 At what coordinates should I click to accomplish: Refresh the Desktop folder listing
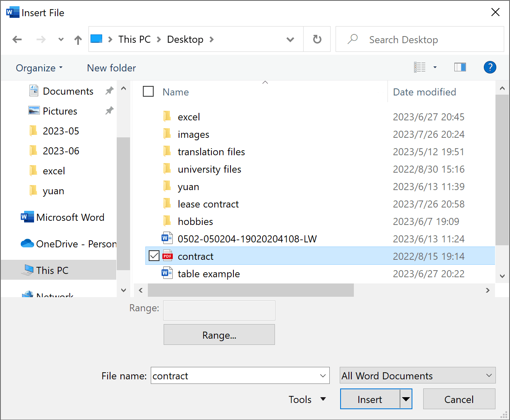pyautogui.click(x=317, y=39)
